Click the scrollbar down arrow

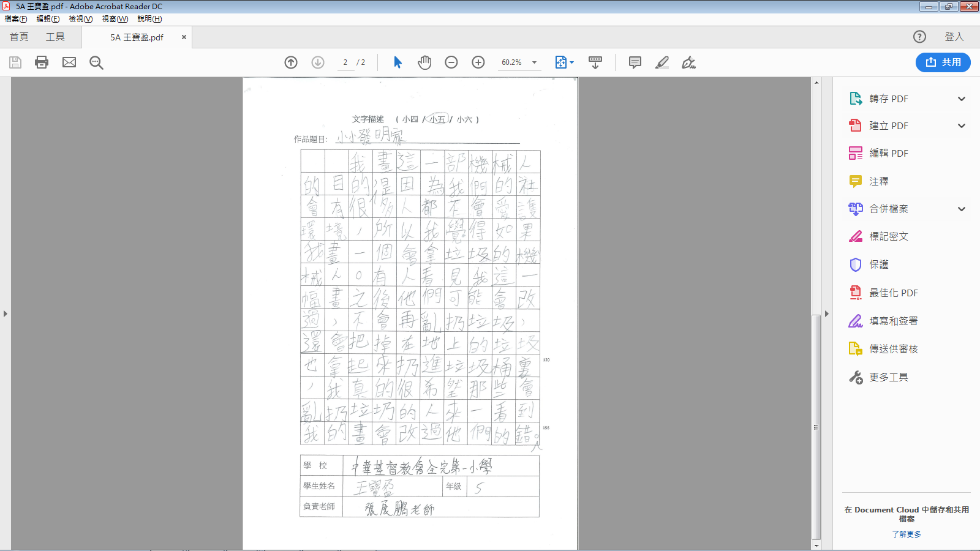tap(816, 545)
